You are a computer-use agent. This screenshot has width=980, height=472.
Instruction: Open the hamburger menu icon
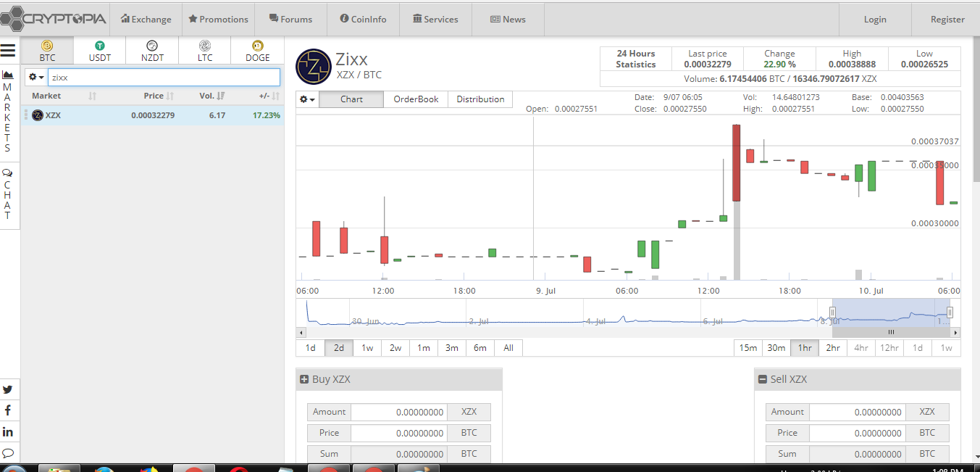click(x=8, y=50)
